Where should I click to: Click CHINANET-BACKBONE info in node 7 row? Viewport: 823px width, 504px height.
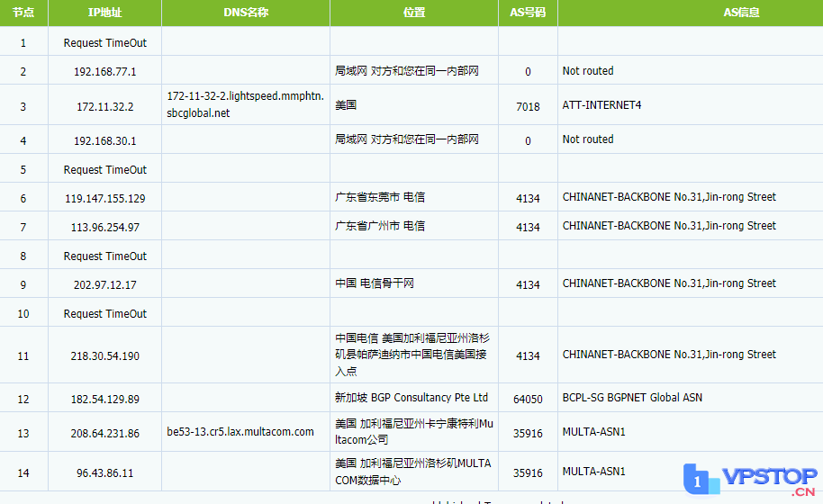669,226
